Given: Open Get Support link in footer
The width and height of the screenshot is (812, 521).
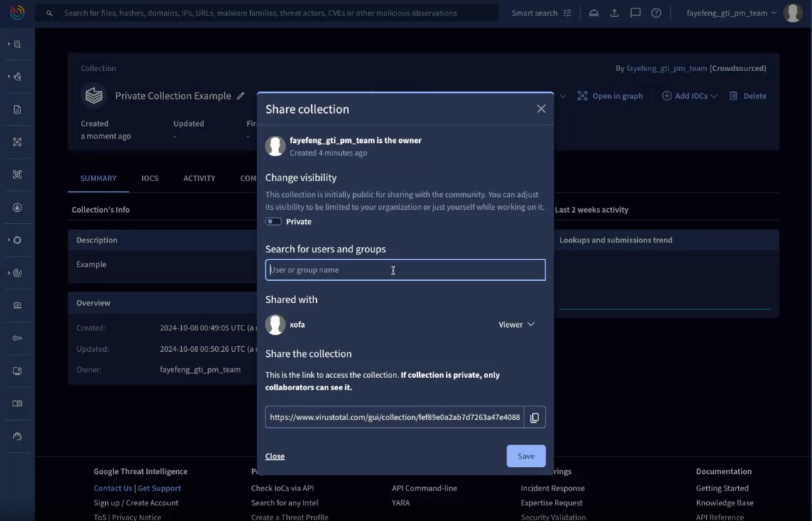Looking at the screenshot, I should point(159,488).
